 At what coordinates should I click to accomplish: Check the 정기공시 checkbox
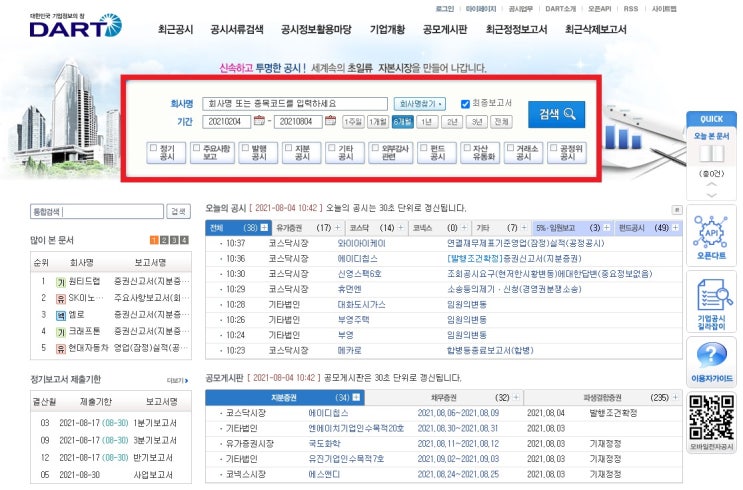(x=153, y=148)
